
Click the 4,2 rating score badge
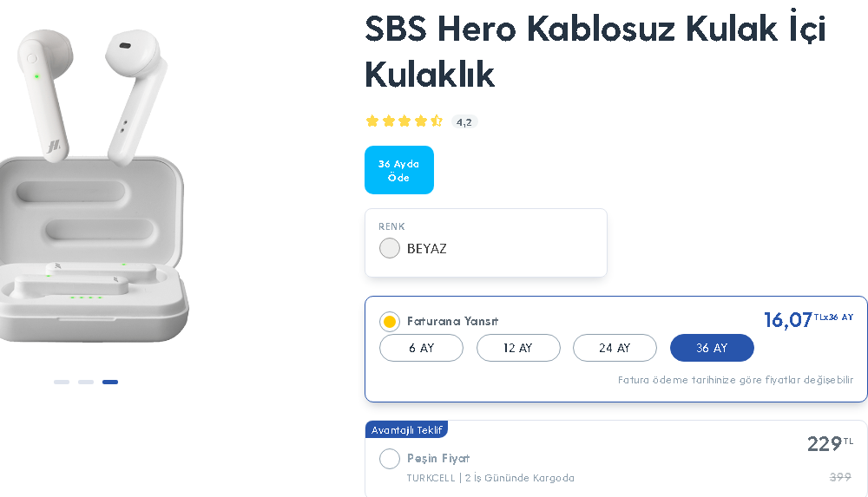464,122
